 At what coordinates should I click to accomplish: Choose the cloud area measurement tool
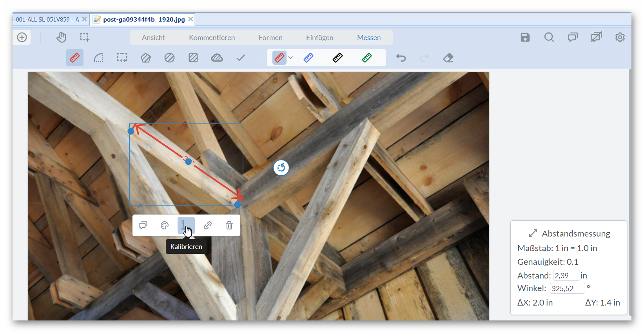[217, 58]
